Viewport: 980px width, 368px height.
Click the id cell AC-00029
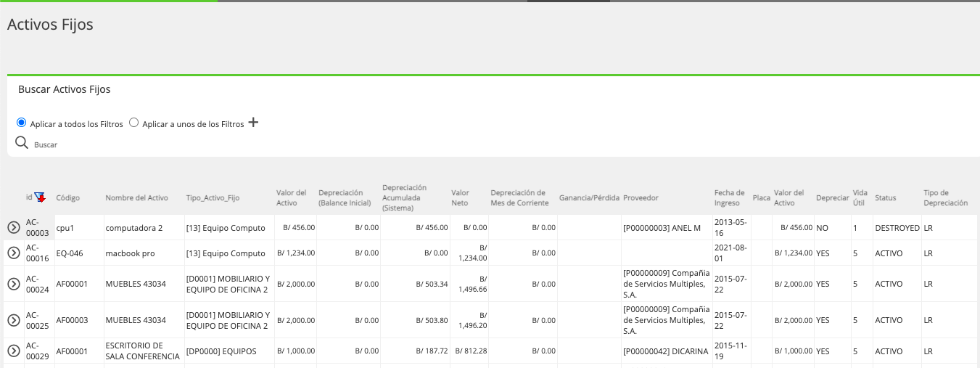[x=38, y=351]
